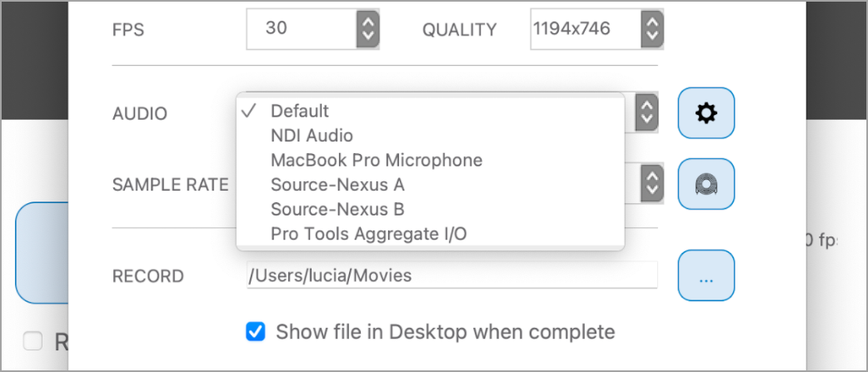Screen dimensions: 868x372
Task: Click the record path field /Users/lucia/Movies
Action: point(450,275)
